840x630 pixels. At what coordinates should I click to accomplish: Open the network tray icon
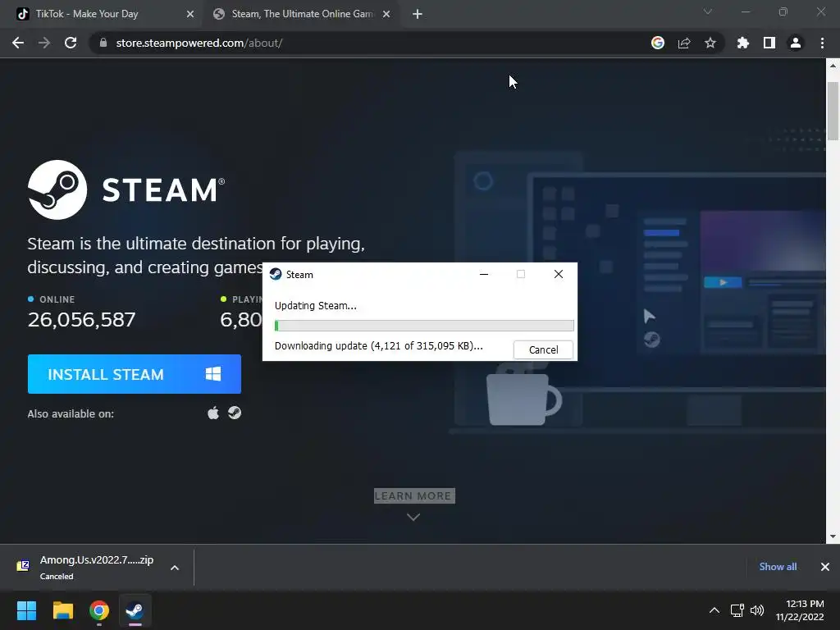pyautogui.click(x=737, y=610)
